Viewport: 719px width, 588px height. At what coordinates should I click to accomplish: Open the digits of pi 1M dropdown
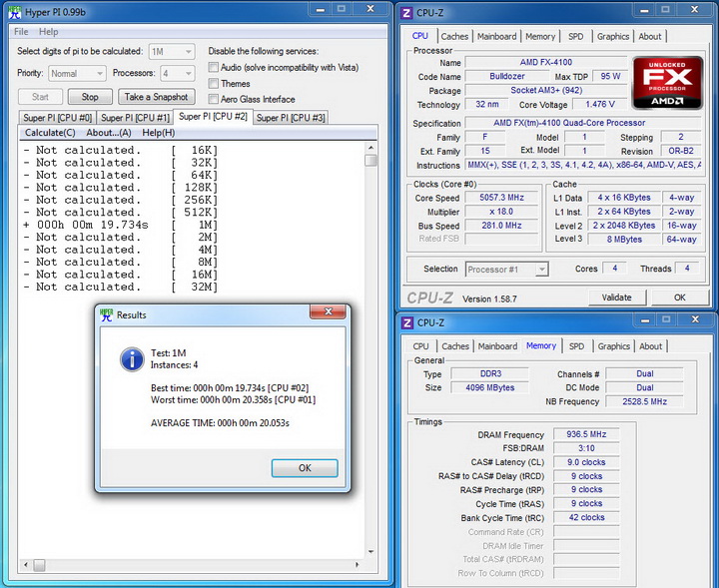(172, 52)
